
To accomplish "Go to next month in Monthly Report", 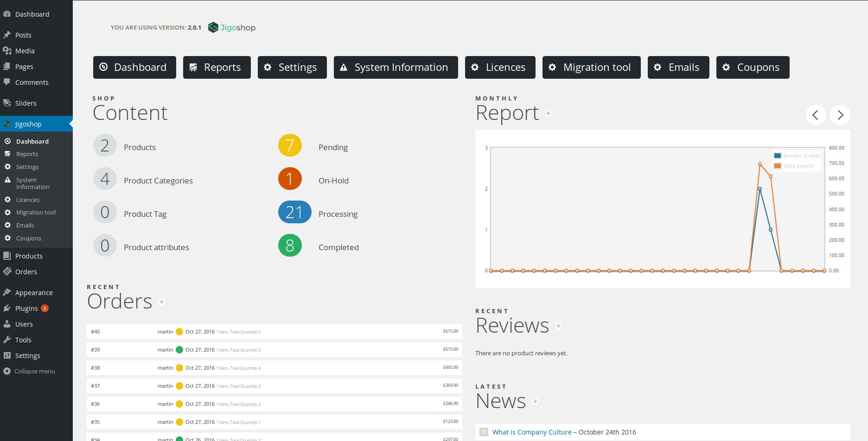I will click(x=840, y=115).
